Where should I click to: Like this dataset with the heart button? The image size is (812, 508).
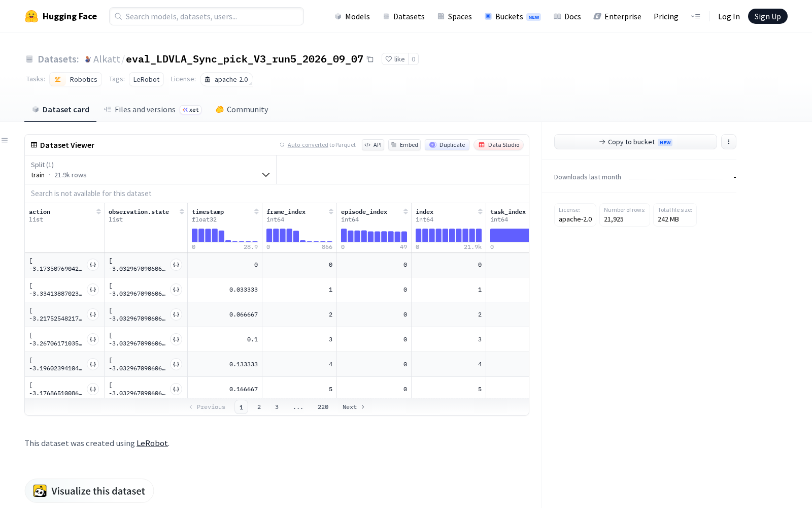point(395,59)
